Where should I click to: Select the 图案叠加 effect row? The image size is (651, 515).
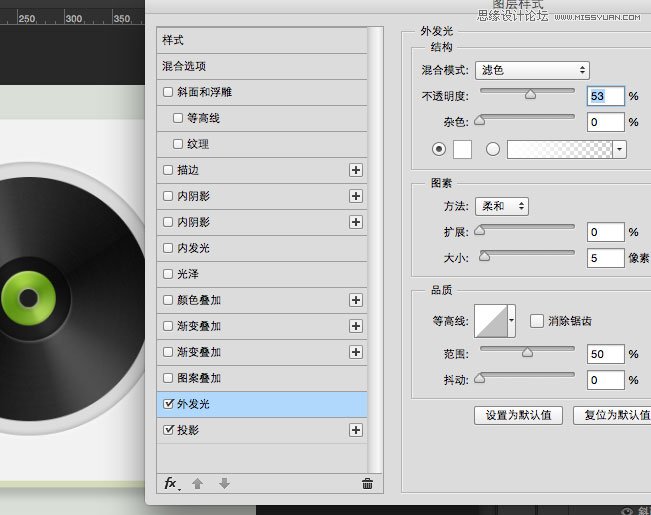[262, 378]
